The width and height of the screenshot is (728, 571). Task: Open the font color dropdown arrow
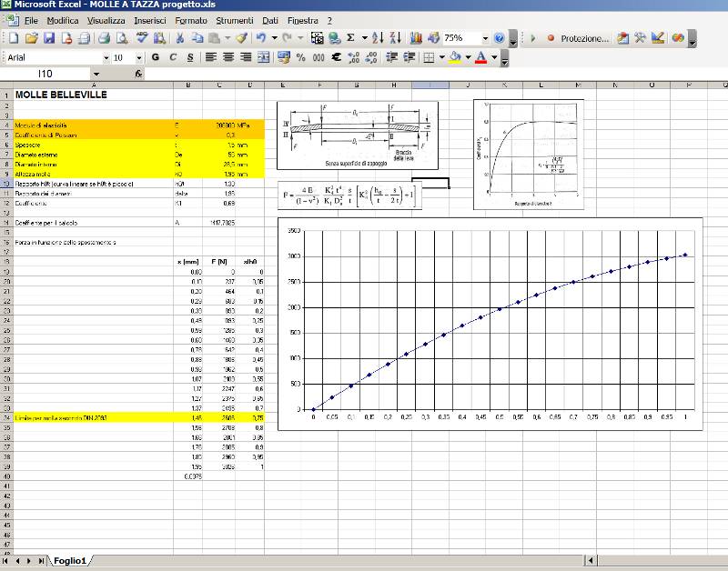494,57
